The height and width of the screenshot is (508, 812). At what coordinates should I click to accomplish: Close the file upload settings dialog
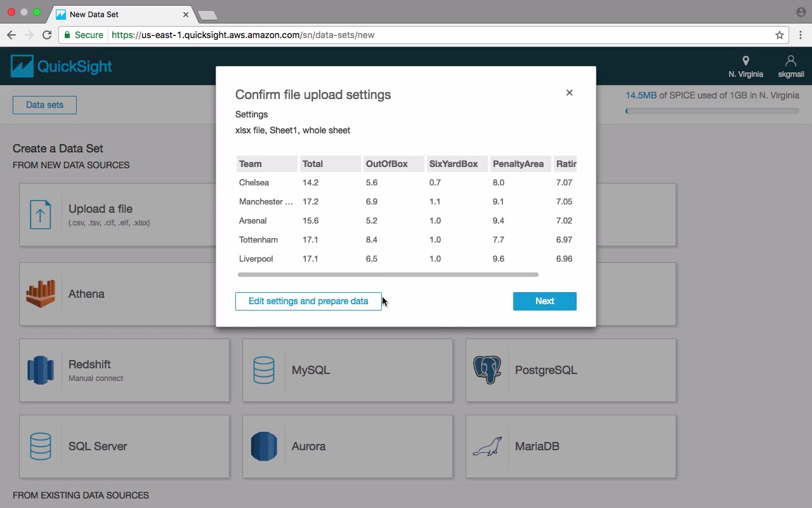[x=569, y=93]
